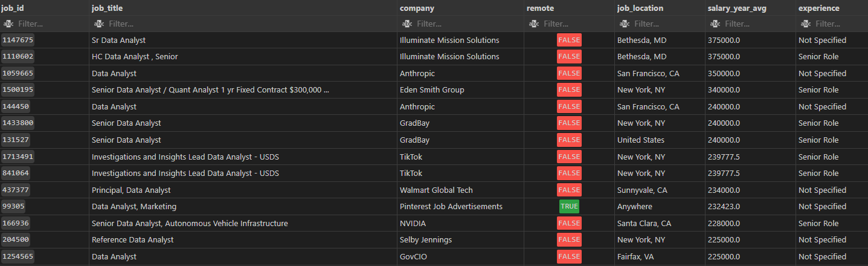The image size is (868, 266).
Task: Click the filter icon under job_id column
Action: (8, 24)
